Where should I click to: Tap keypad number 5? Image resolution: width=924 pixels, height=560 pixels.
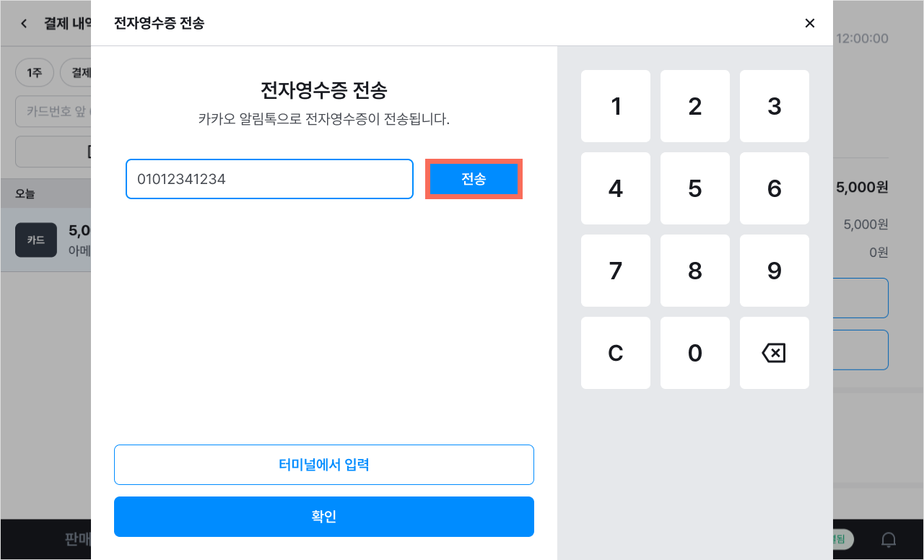(x=695, y=188)
